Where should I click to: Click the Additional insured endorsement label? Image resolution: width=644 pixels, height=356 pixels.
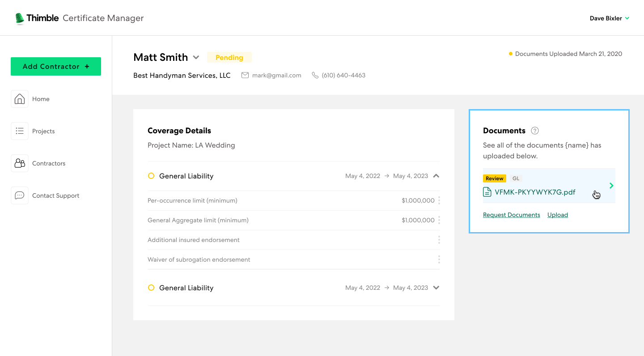pos(194,240)
